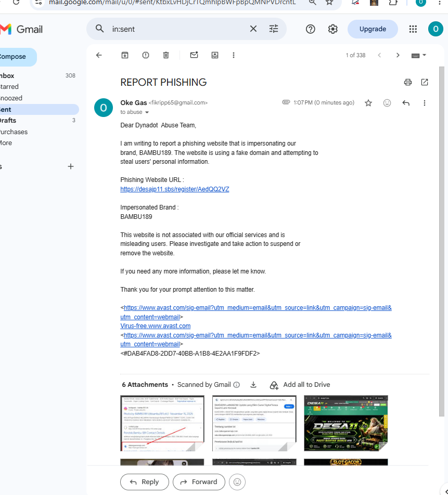Open Gmail Settings gear
Viewport: 448px width, 495px height.
point(332,29)
